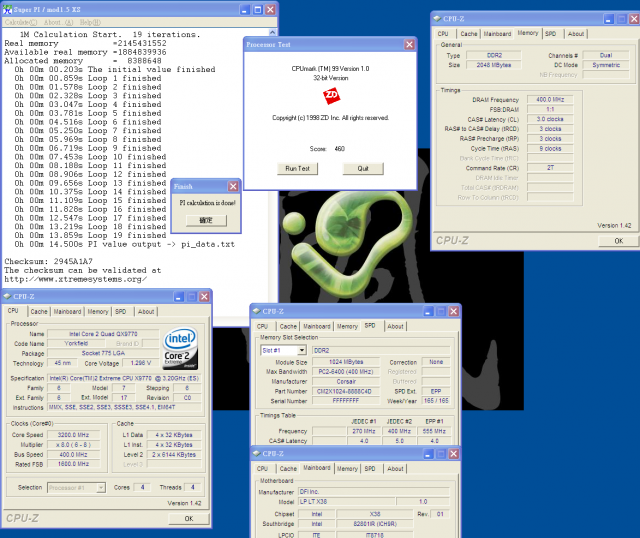Viewport: 640px width, 538px height.
Task: Click the Super PI scrollbar up arrow
Action: 273,32
